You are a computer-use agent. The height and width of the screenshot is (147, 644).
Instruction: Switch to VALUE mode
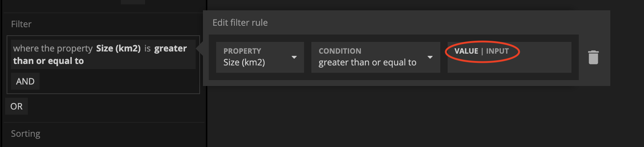466,51
